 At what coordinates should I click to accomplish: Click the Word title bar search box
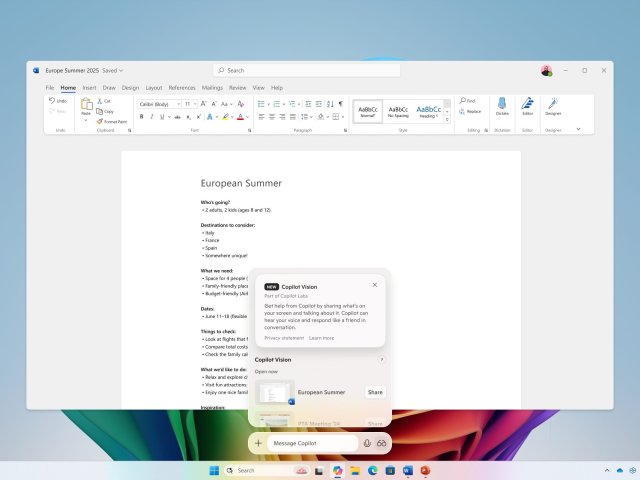click(307, 70)
